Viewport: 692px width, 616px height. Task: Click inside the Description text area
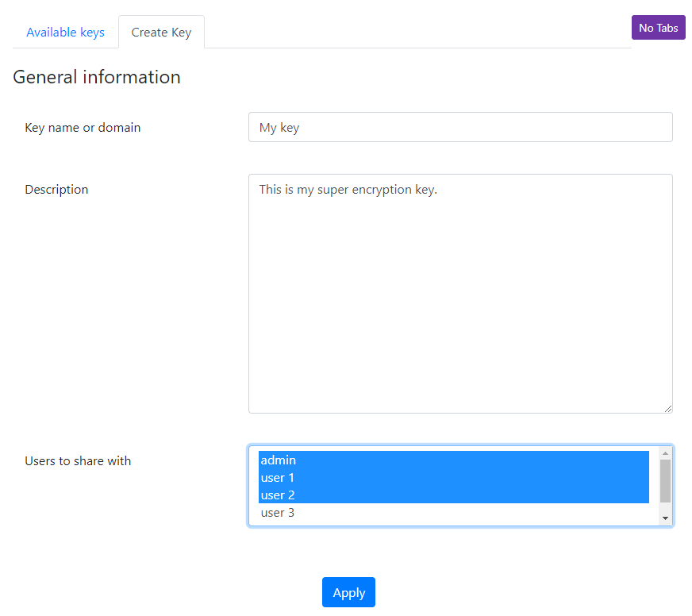point(460,294)
